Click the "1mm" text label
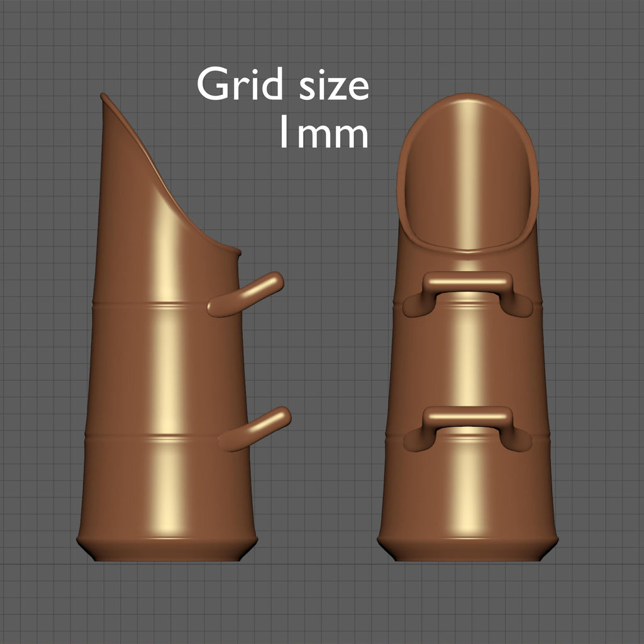The width and height of the screenshot is (644, 644). pos(324,131)
